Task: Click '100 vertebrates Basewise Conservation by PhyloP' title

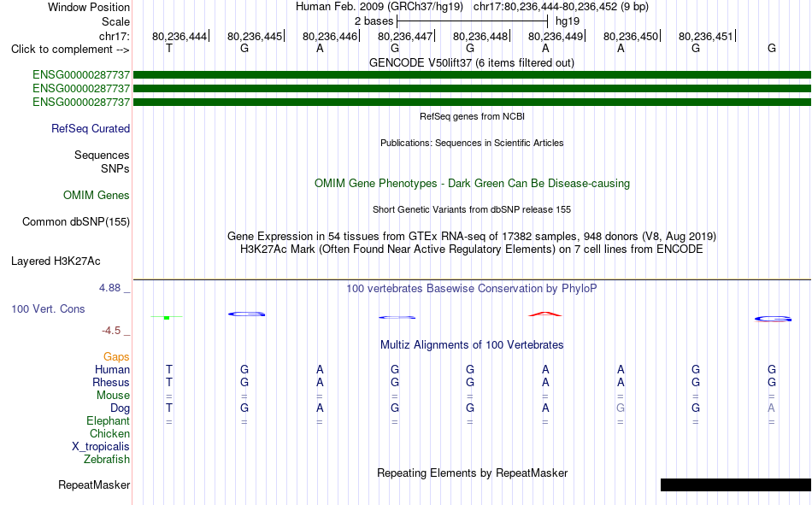Action: 472,289
